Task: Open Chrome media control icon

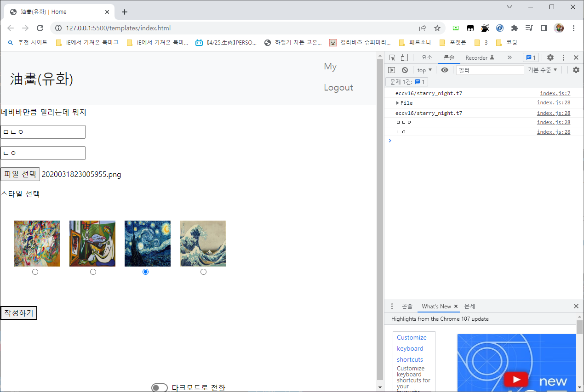Action: pos(529,28)
